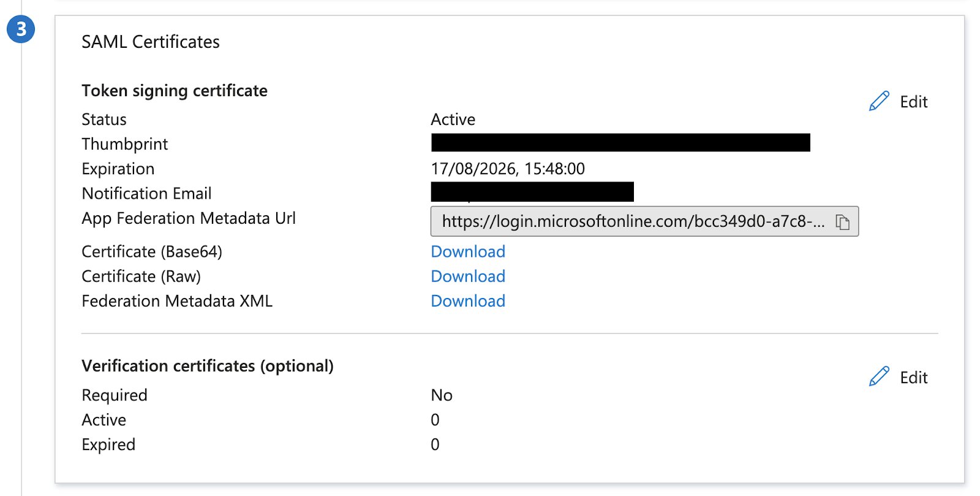Click the 'App Federation Metadata Url' label
Screen dimensions: 980x496
(x=189, y=218)
